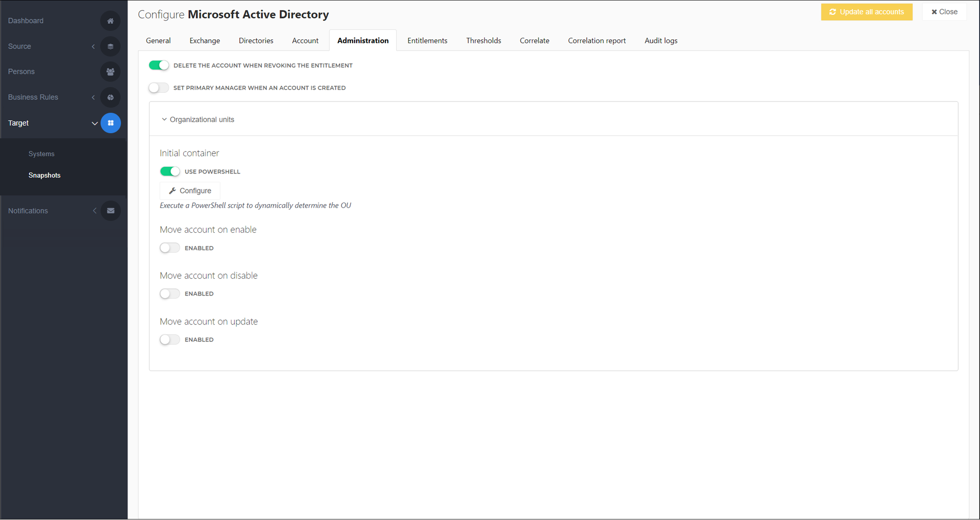Screen dimensions: 980x520
Task: Click 'Move account on update' heading
Action: (x=209, y=322)
